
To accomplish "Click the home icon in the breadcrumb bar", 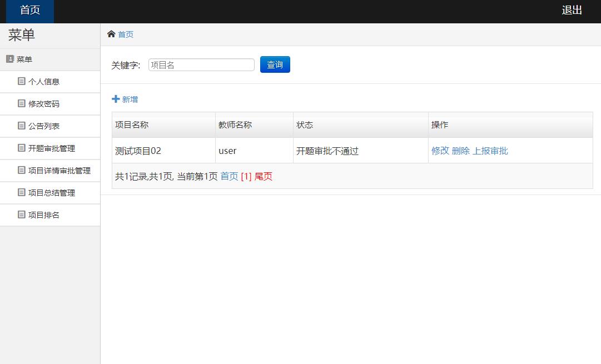I will click(111, 34).
